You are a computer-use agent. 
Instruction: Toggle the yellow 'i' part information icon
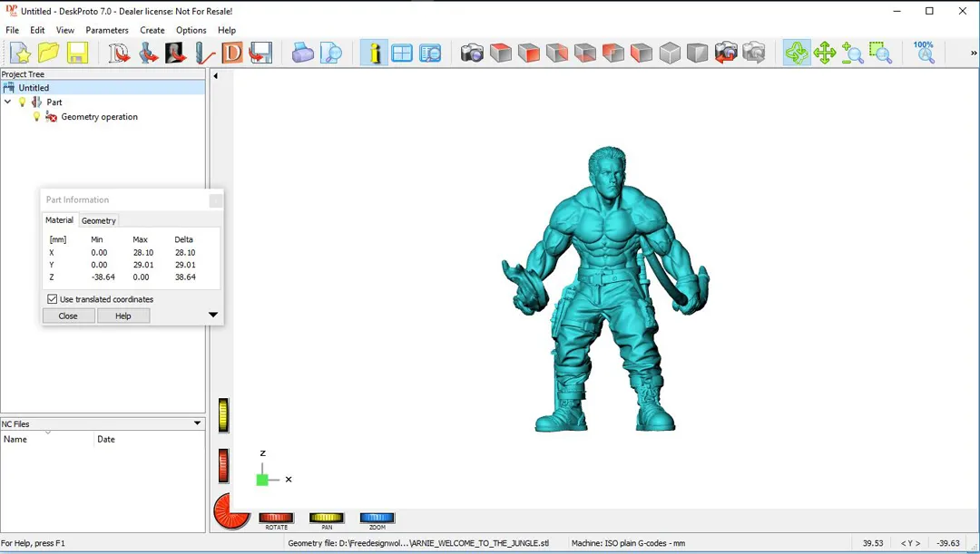(x=374, y=53)
